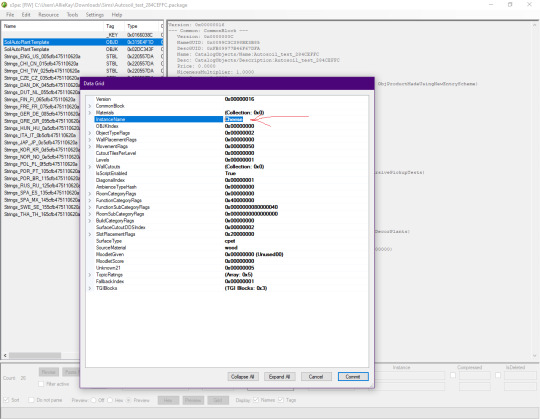Click the s3pe application icon in title bar
Screen dimensions: 540x419
click(4, 5)
